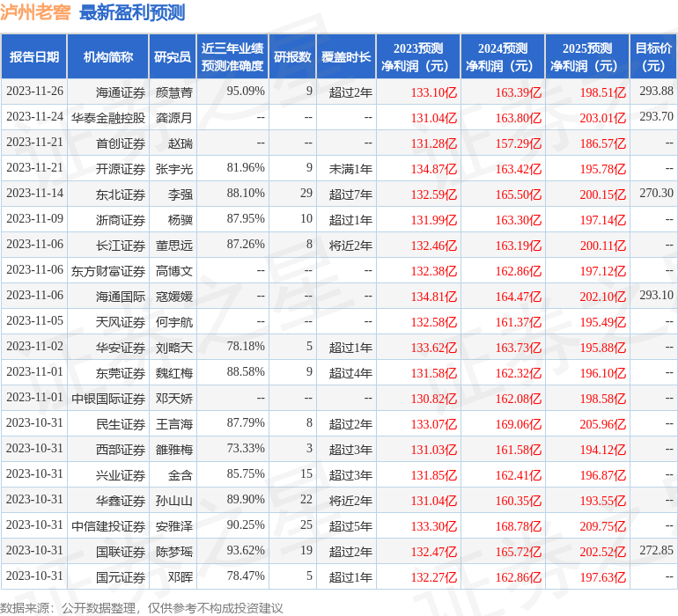The height and width of the screenshot is (616, 678).
Task: Click target price 293.88
Action: pos(656,92)
